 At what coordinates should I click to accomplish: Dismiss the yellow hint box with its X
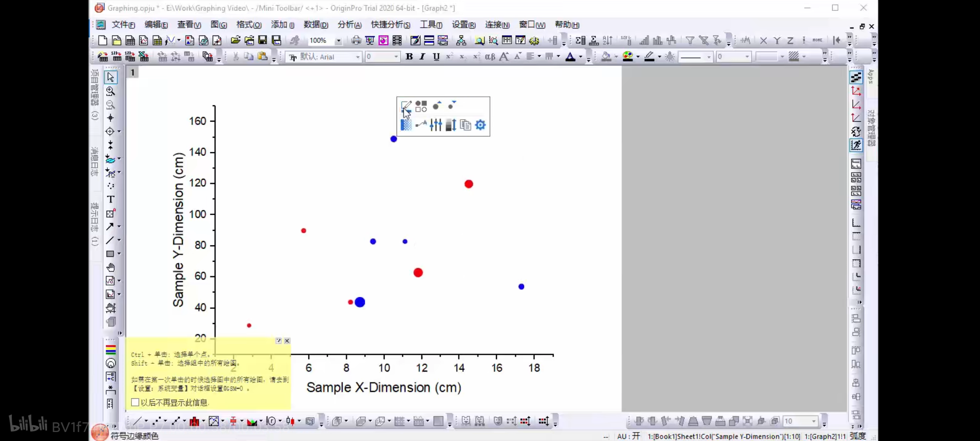point(287,340)
